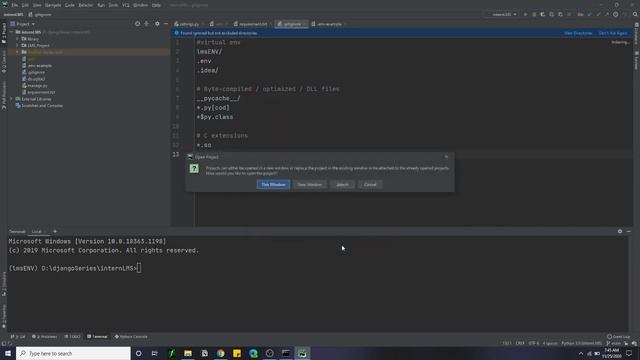Open the Tools menu
The height and width of the screenshot is (360, 640).
(x=113, y=5)
